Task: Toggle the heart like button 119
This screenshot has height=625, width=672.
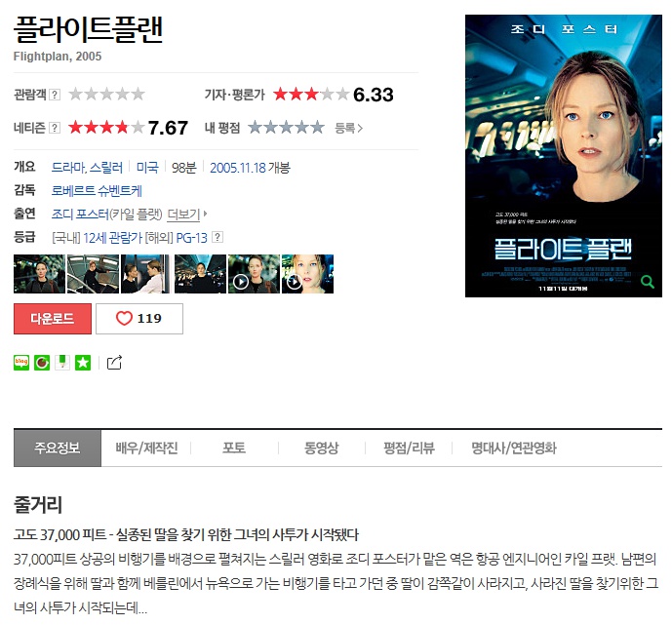Action: [139, 319]
